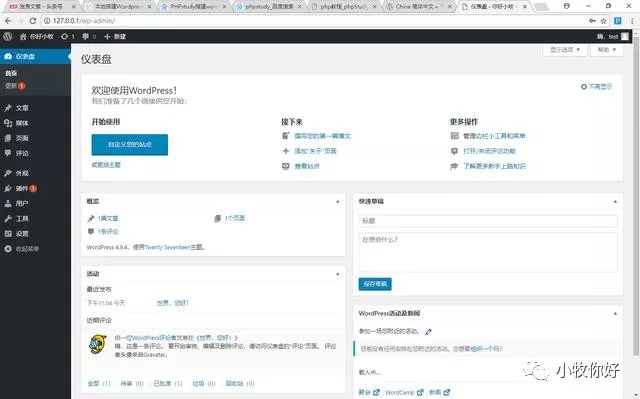Click the write first blog post link
This screenshot has height=399, width=640.
click(x=322, y=136)
